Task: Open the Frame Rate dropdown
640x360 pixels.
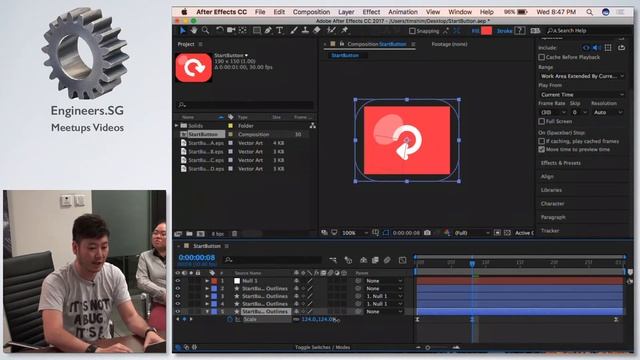Action: click(553, 112)
